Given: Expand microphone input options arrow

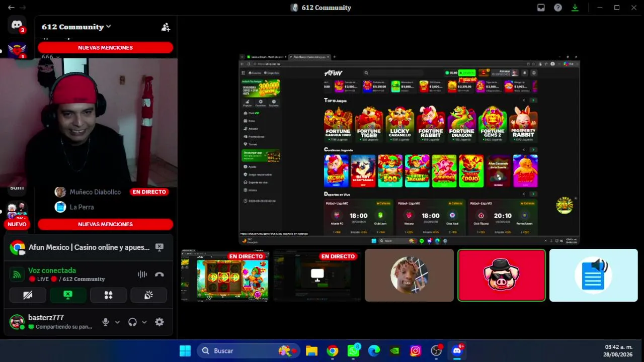Looking at the screenshot, I should (x=117, y=322).
